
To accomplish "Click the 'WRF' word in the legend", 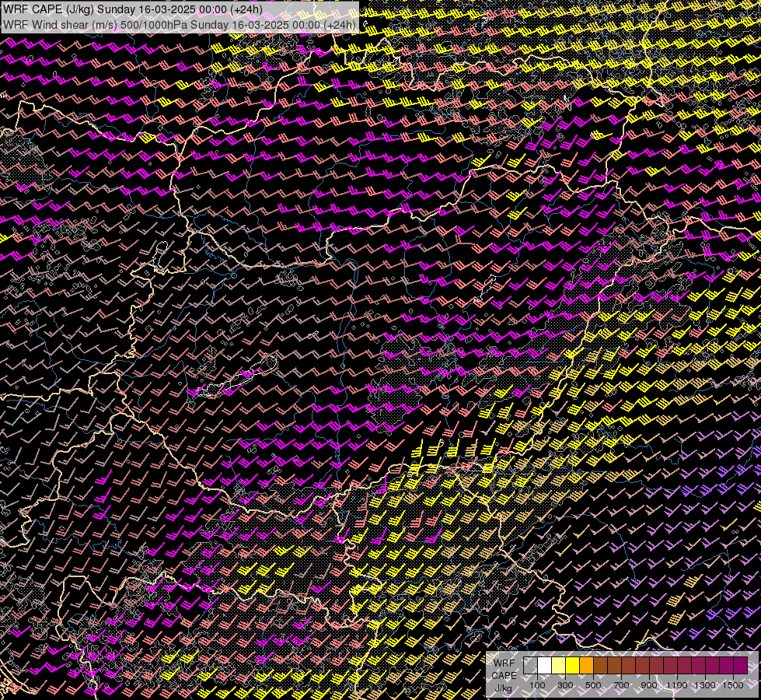I will [504, 663].
